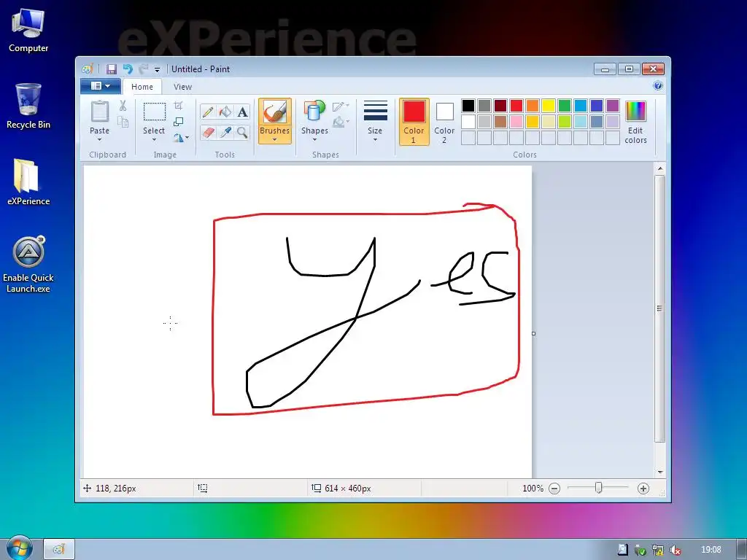Select the Color picker eyedropper tool

[225, 132]
